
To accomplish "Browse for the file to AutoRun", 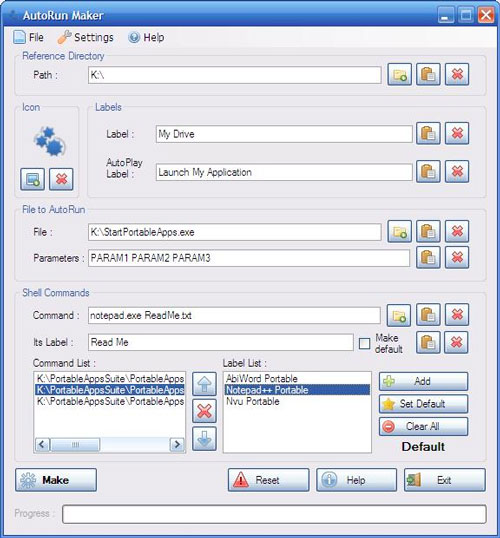I will (399, 232).
